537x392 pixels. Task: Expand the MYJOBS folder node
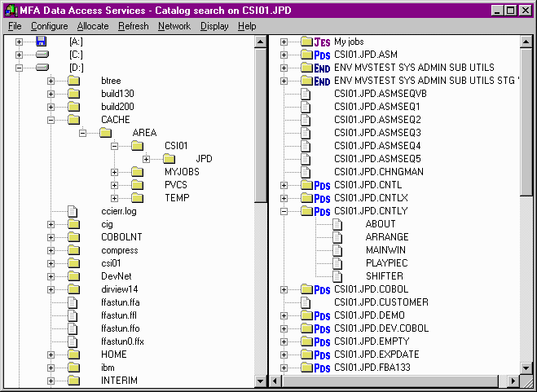pyautogui.click(x=115, y=172)
